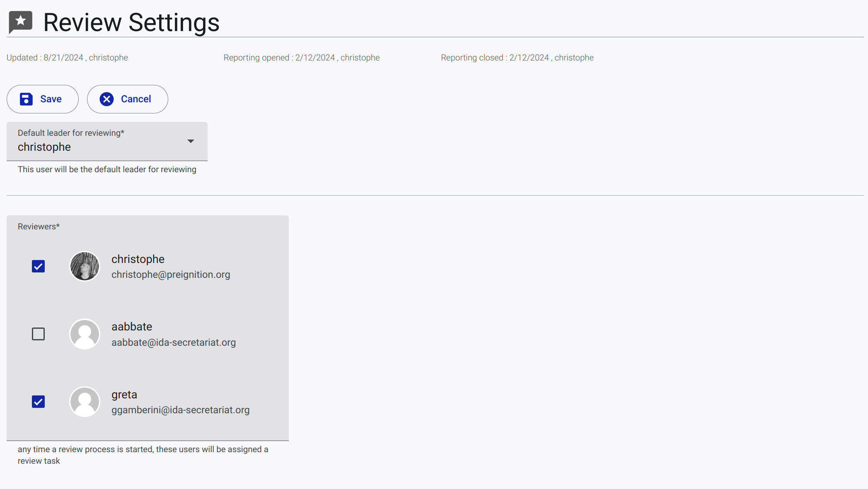
Task: Click the aabbate reviewer name
Action: (x=132, y=327)
